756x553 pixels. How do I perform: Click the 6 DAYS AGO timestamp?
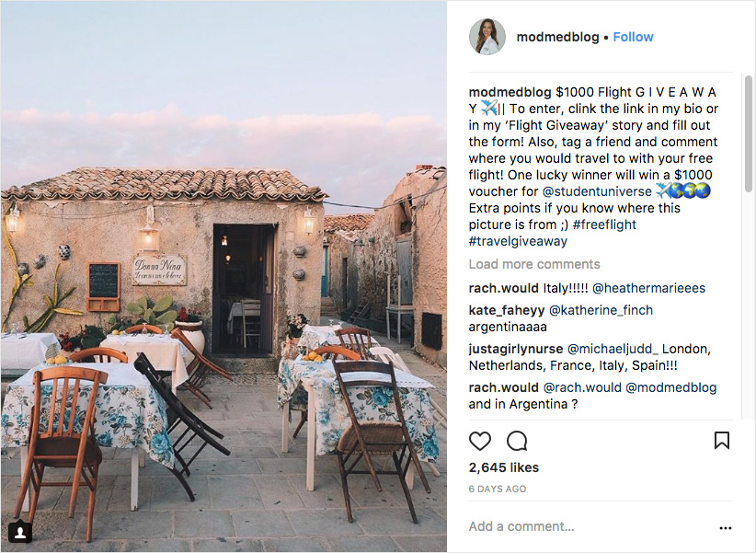(497, 489)
